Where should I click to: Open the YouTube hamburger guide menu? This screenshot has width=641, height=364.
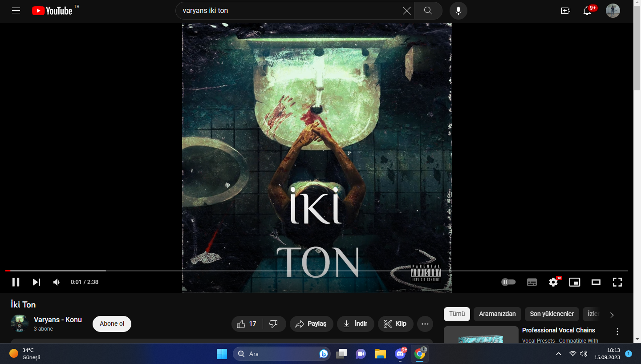pyautogui.click(x=16, y=11)
